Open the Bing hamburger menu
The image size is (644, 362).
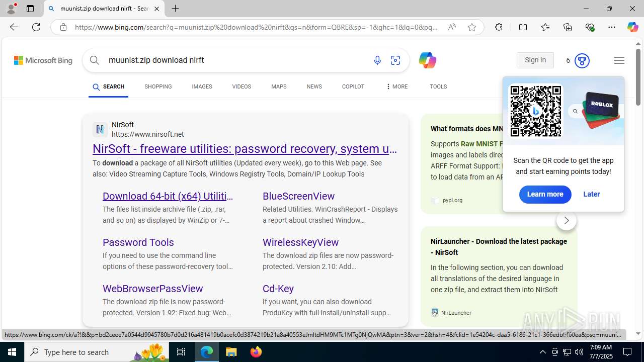click(619, 60)
